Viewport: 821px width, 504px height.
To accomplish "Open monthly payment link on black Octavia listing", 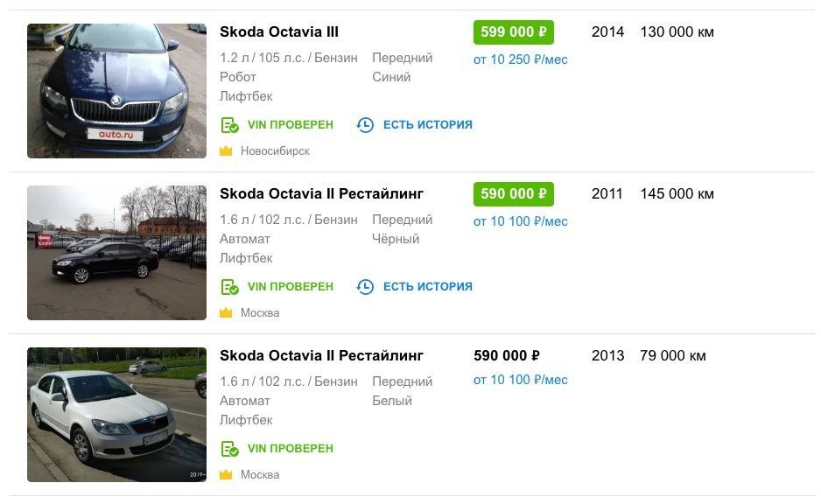I will (521, 221).
